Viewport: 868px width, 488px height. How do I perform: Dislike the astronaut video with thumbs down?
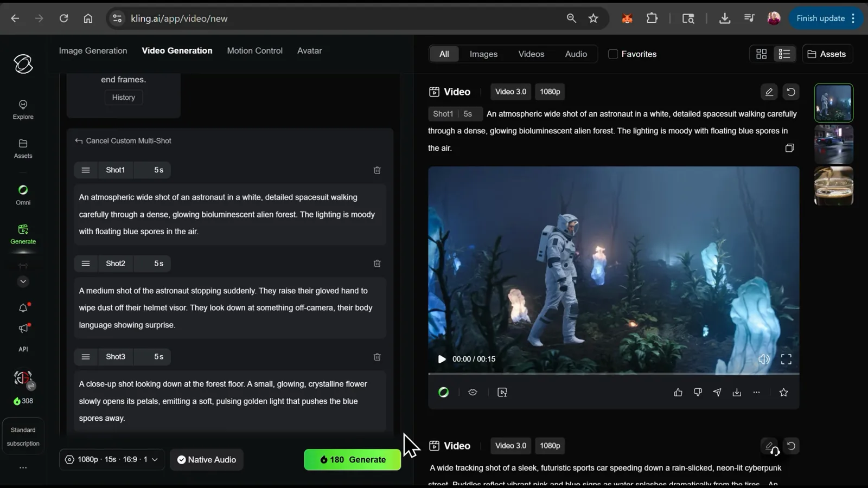tap(698, 392)
